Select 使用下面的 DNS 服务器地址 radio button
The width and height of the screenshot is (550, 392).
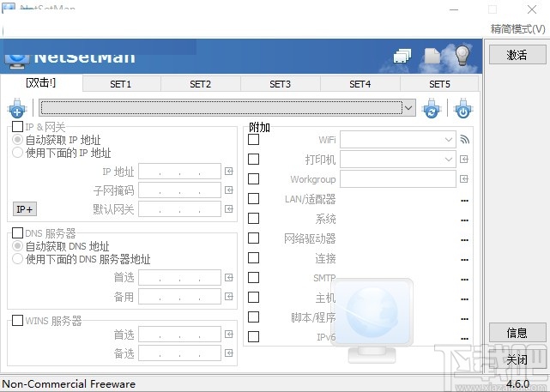pyautogui.click(x=17, y=259)
